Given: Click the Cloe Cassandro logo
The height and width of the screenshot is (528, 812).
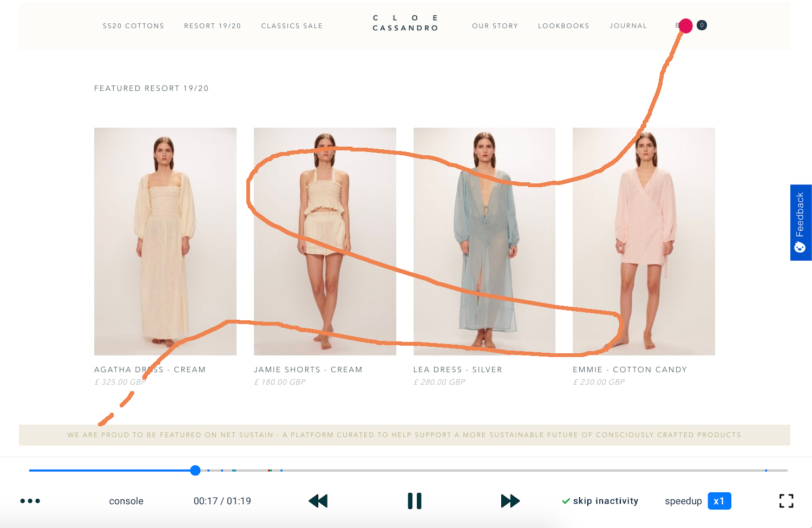Looking at the screenshot, I should (x=405, y=23).
